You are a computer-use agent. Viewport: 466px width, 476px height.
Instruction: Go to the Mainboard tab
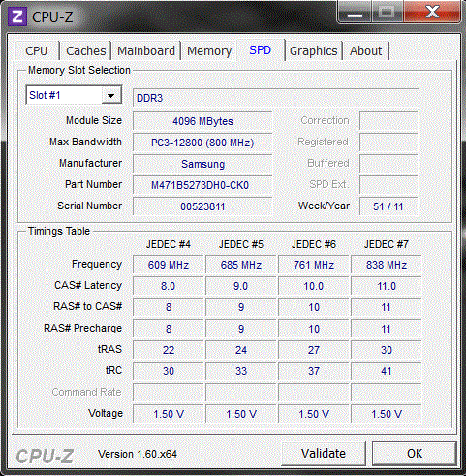[x=146, y=50]
